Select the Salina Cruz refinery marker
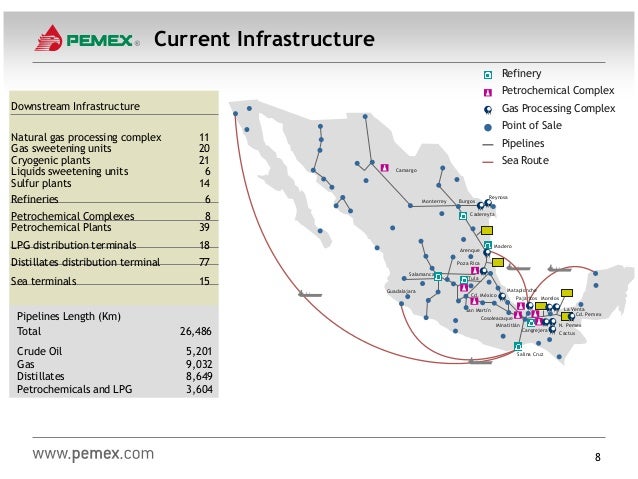The width and height of the screenshot is (638, 479). [518, 346]
